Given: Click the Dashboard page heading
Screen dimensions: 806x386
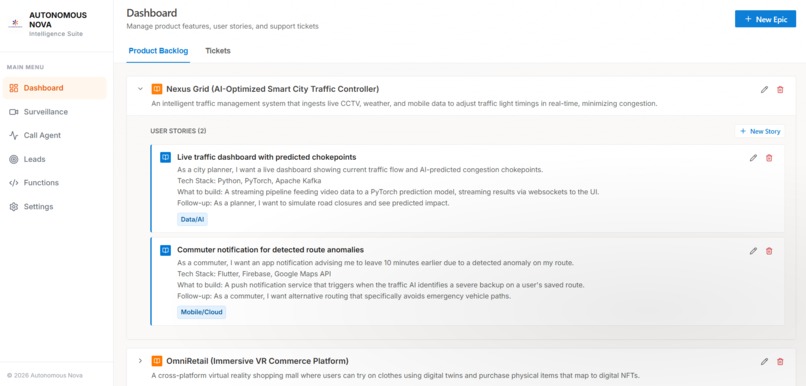Looking at the screenshot, I should click(152, 13).
